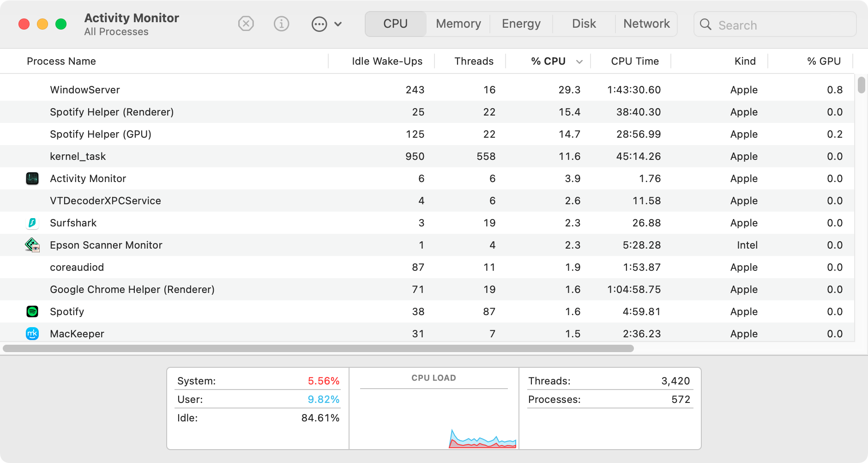Click the horizontal scrollbar below the list
The height and width of the screenshot is (463, 868).
(319, 347)
